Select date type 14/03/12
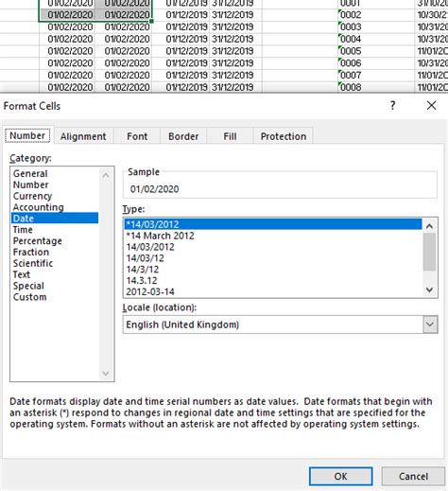Screen dimensions: 448x491 pos(273,258)
